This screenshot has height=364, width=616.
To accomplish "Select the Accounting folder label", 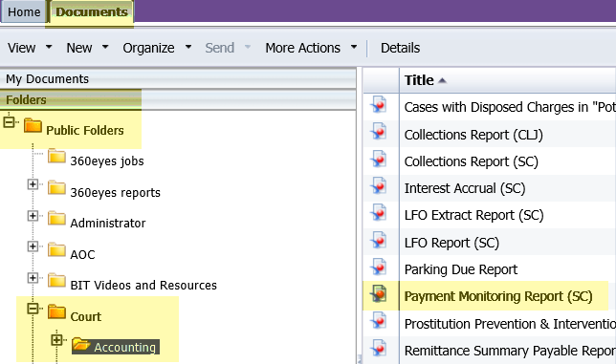I will pos(124,347).
